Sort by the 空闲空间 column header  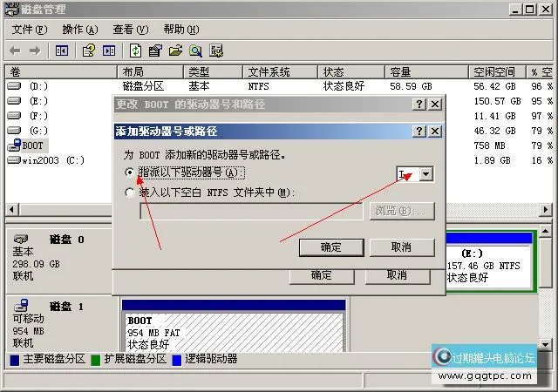(x=497, y=72)
